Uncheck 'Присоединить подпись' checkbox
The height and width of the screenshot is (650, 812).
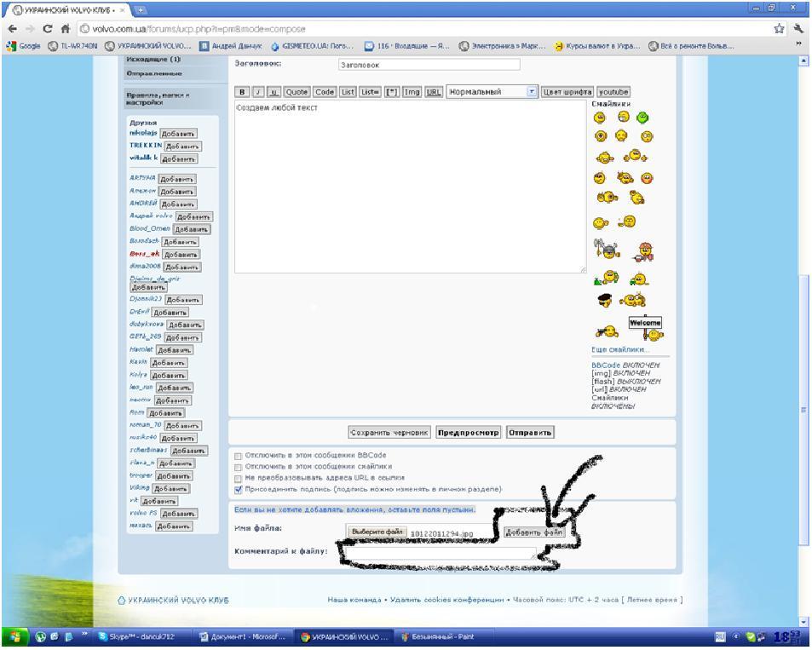tap(239, 490)
